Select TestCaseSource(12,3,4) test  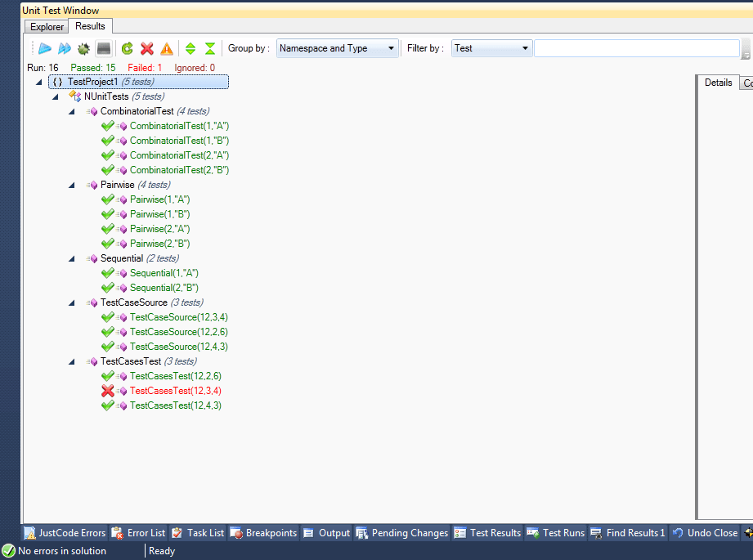[x=179, y=317]
